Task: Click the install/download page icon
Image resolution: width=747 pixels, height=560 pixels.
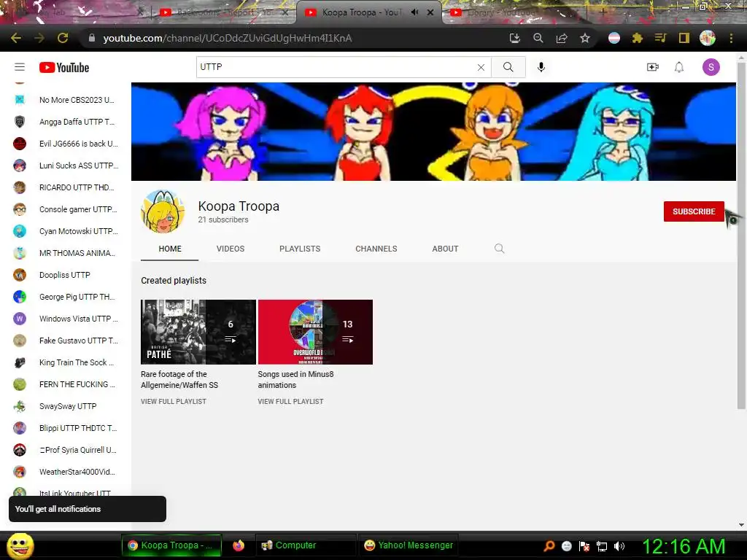Action: [515, 38]
